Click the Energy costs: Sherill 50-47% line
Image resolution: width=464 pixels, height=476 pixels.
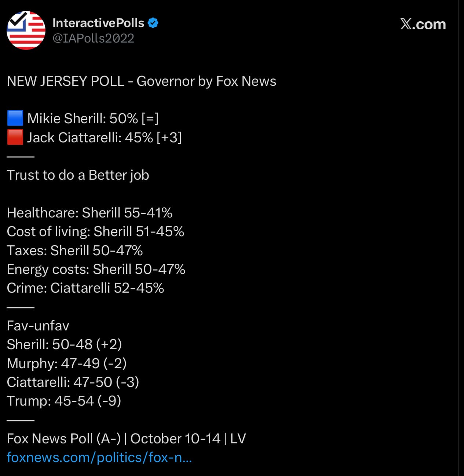coord(96,269)
